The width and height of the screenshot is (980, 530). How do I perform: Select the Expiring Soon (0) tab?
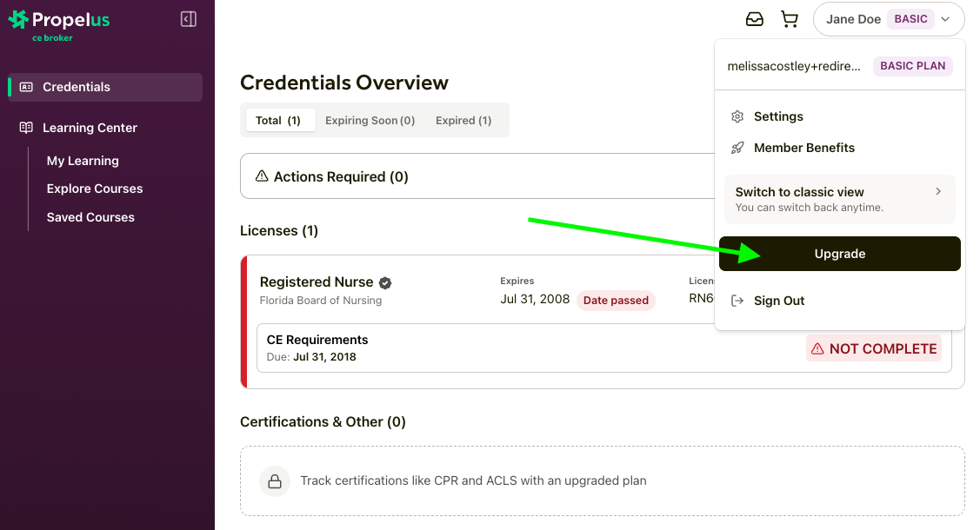click(370, 121)
